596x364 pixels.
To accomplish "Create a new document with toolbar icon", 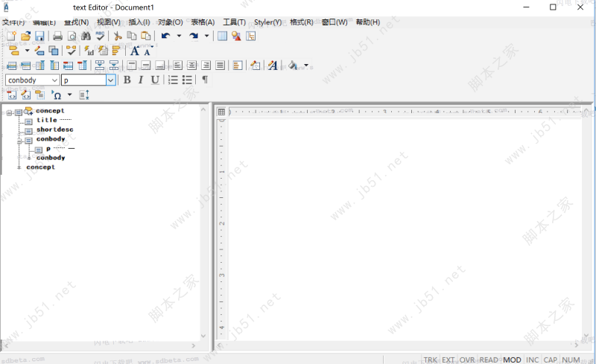I will coord(11,36).
